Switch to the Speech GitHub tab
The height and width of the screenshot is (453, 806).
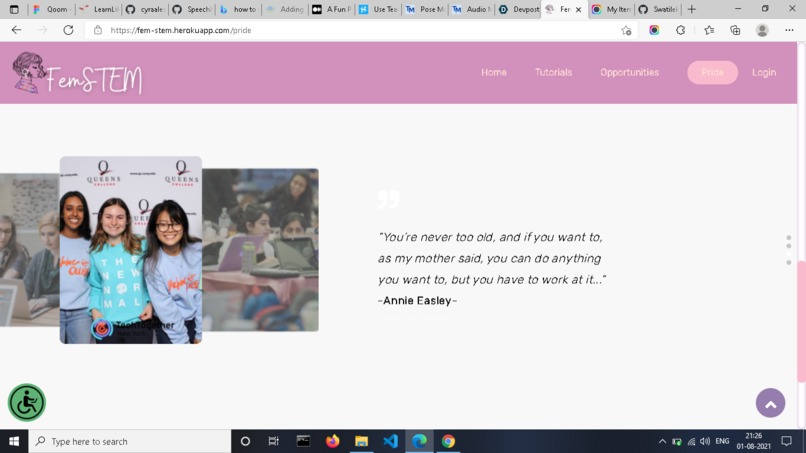tap(192, 9)
